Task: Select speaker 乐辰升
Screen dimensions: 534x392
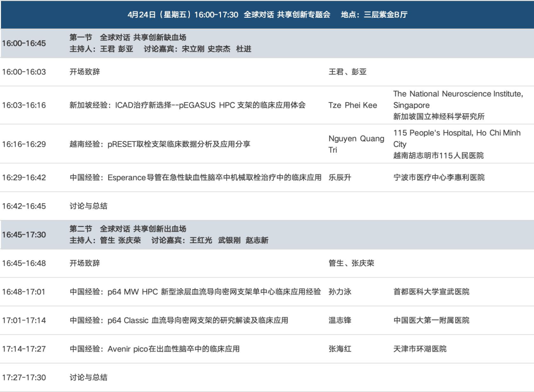Action: [340, 177]
